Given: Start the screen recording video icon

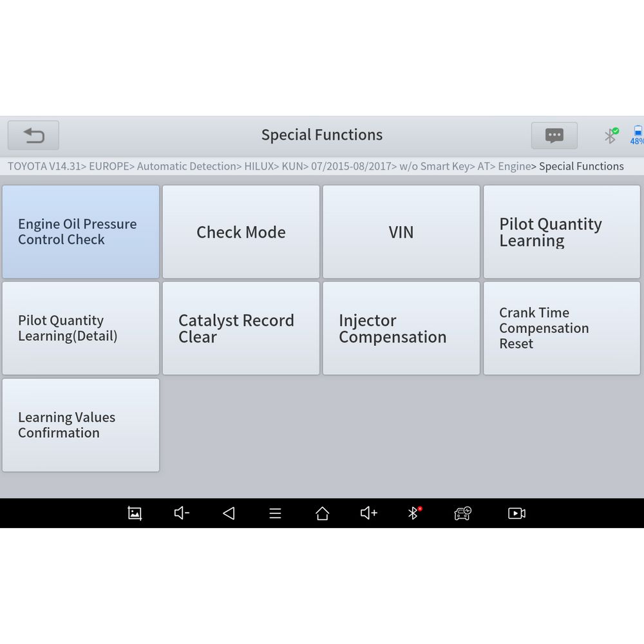Looking at the screenshot, I should point(516,513).
